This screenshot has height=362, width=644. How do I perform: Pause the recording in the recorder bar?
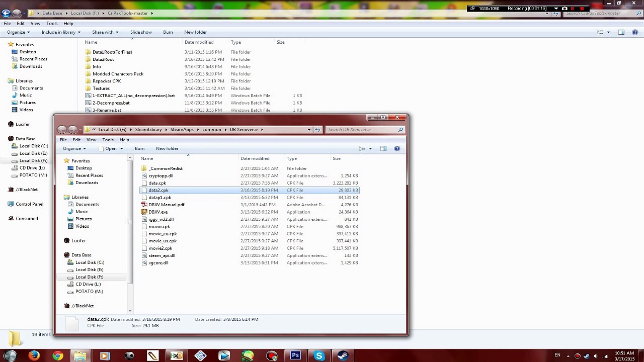573,9
